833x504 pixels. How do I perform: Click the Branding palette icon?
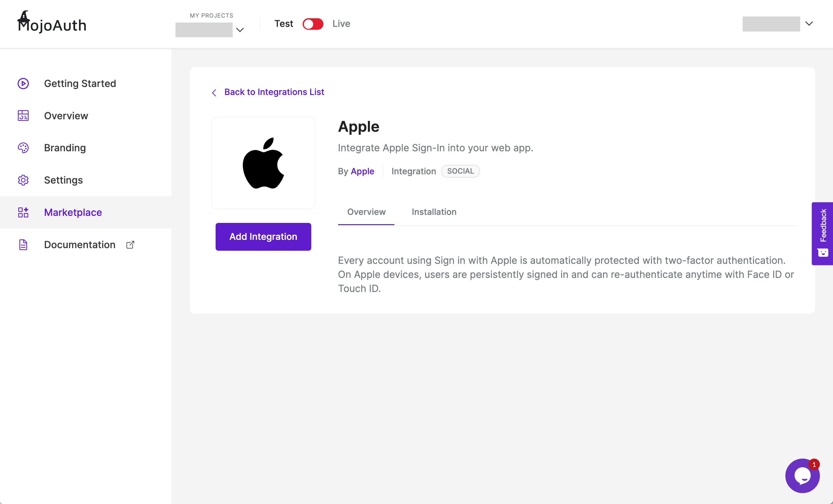[x=23, y=148]
